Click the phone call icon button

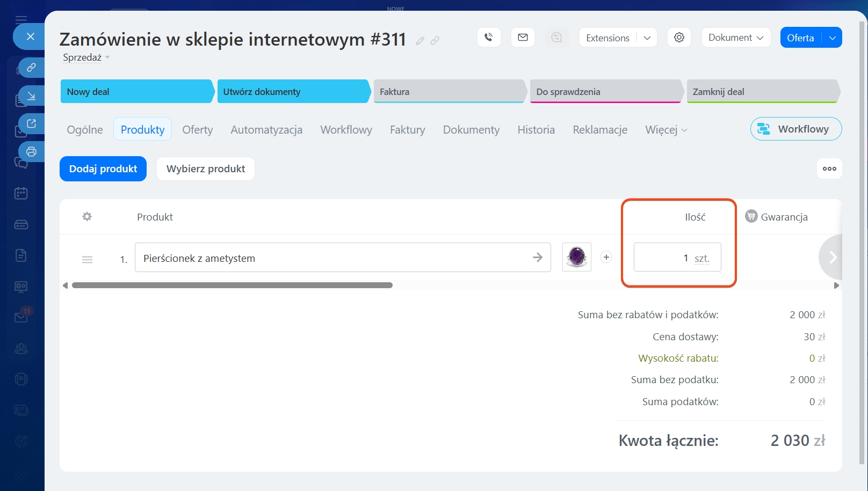(488, 38)
